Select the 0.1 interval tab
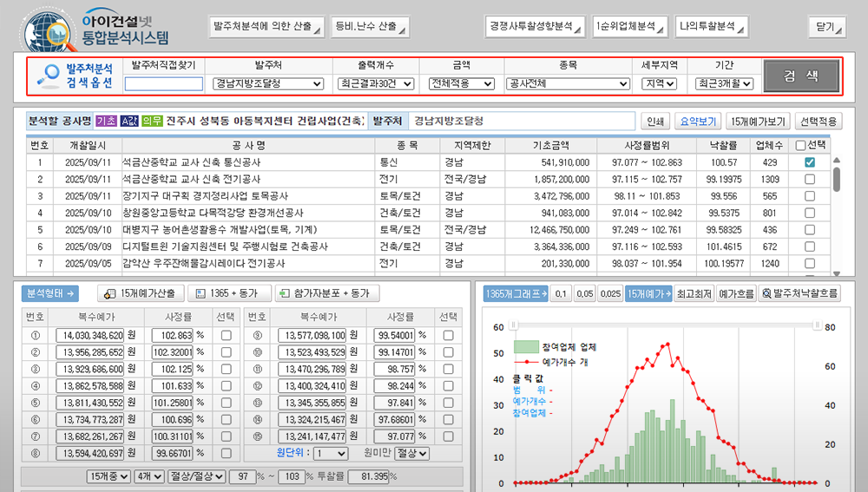Image resolution: width=868 pixels, height=492 pixels. coord(561,293)
